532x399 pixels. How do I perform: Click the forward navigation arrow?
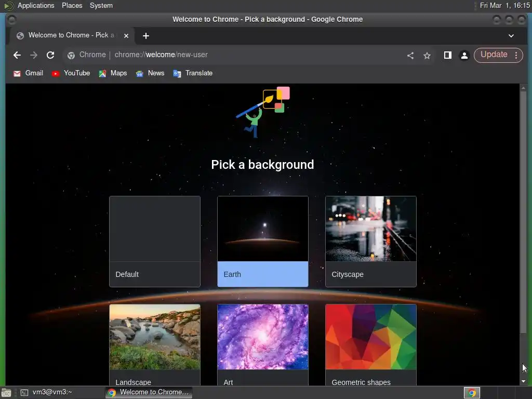(34, 55)
